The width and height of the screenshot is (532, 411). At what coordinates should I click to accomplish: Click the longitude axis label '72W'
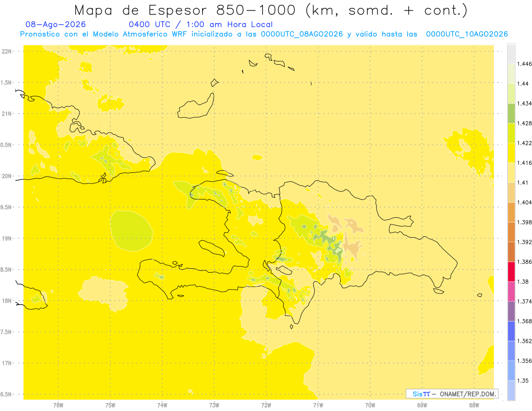pyautogui.click(x=266, y=405)
